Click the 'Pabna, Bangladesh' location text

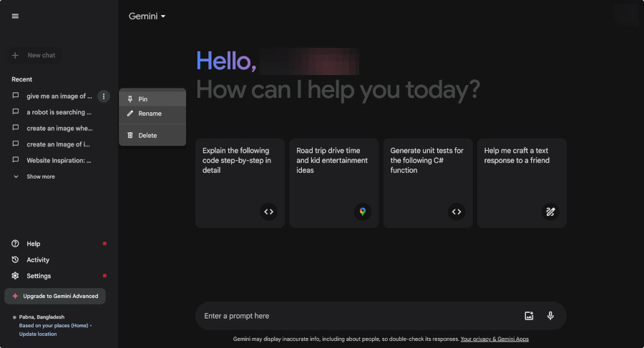[42, 317]
